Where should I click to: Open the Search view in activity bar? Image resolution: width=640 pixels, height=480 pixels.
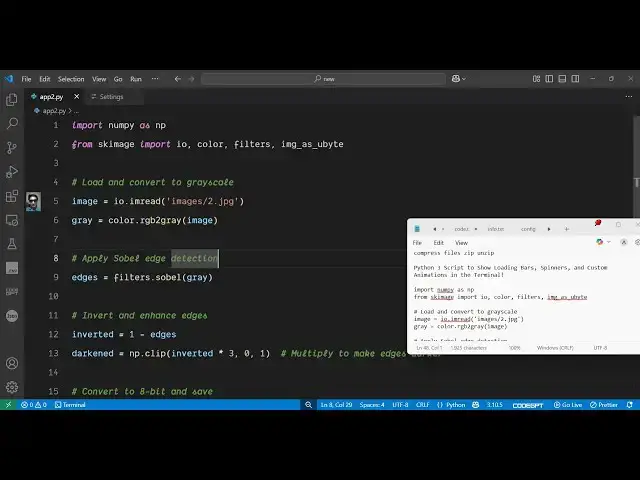click(x=12, y=123)
